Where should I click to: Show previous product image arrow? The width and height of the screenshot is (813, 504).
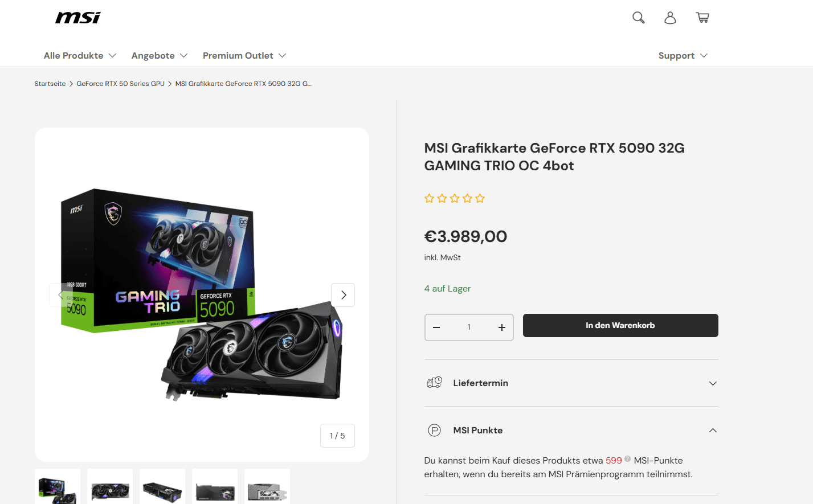pos(61,295)
